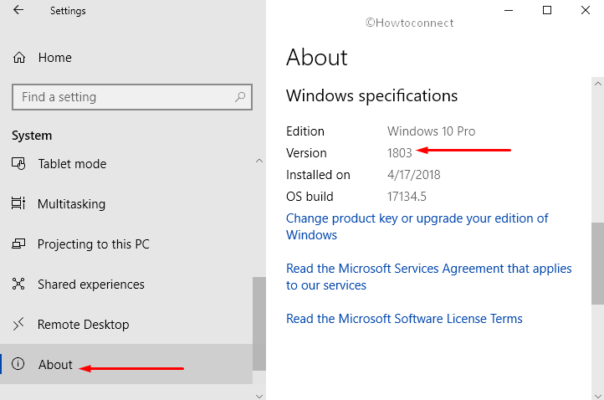Click the Installed on label

(x=318, y=175)
